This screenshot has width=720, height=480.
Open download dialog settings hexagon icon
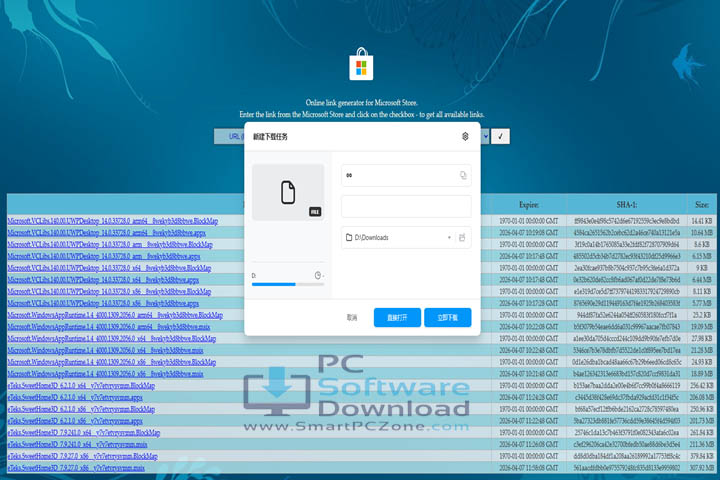point(465,136)
